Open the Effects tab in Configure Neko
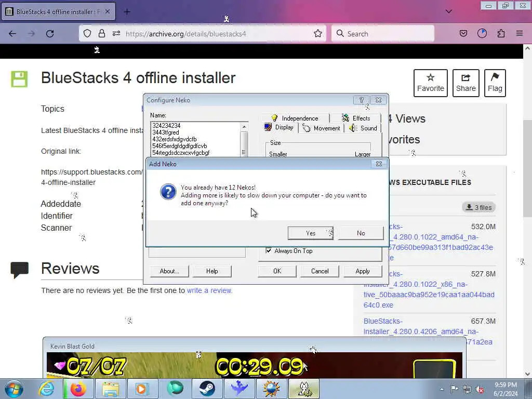 [x=355, y=118]
